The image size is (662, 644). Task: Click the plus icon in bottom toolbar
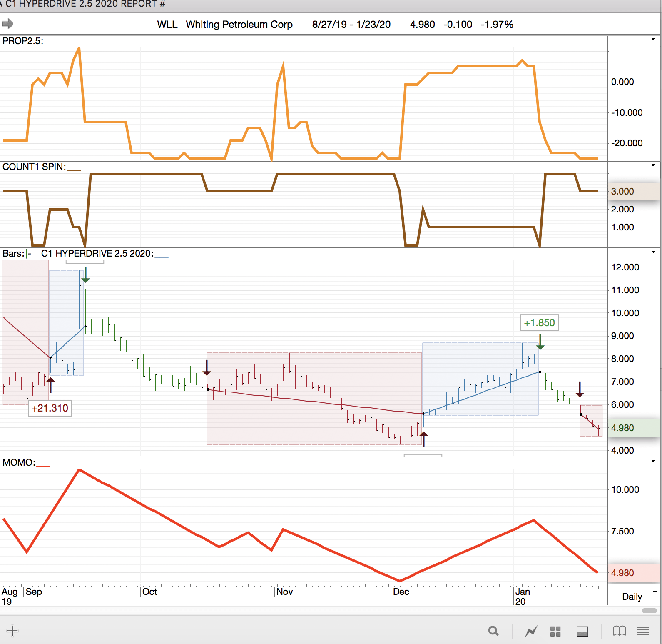point(12,631)
